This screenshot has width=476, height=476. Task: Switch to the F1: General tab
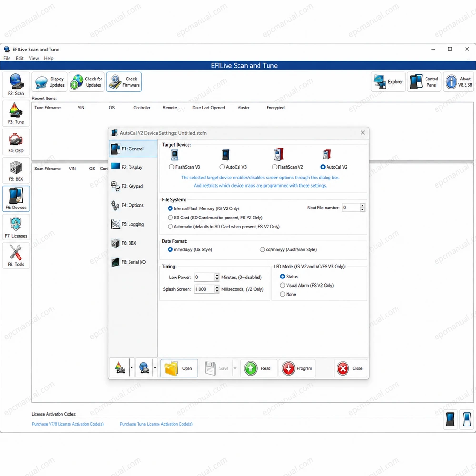[133, 149]
